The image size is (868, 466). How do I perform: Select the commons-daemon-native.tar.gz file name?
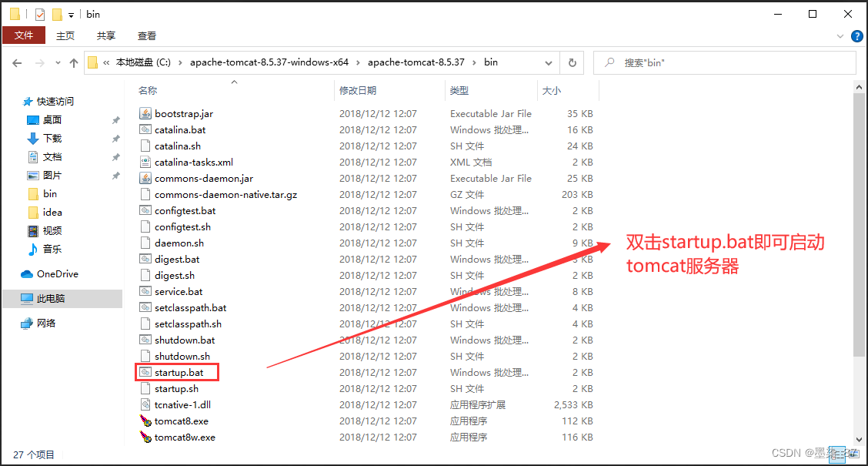[226, 195]
